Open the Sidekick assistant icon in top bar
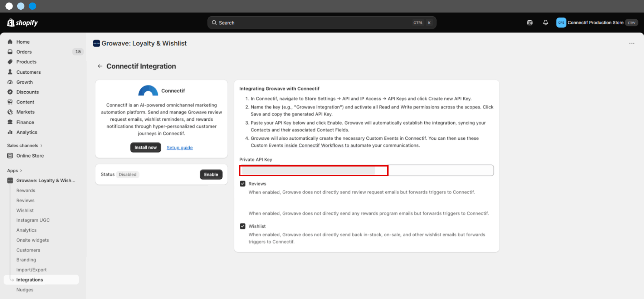644x299 pixels. (530, 23)
